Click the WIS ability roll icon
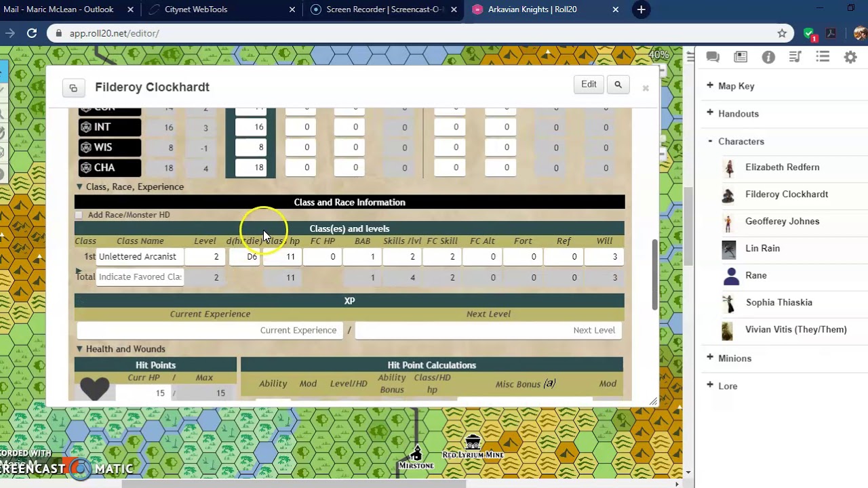The height and width of the screenshot is (488, 868). pos(86,148)
